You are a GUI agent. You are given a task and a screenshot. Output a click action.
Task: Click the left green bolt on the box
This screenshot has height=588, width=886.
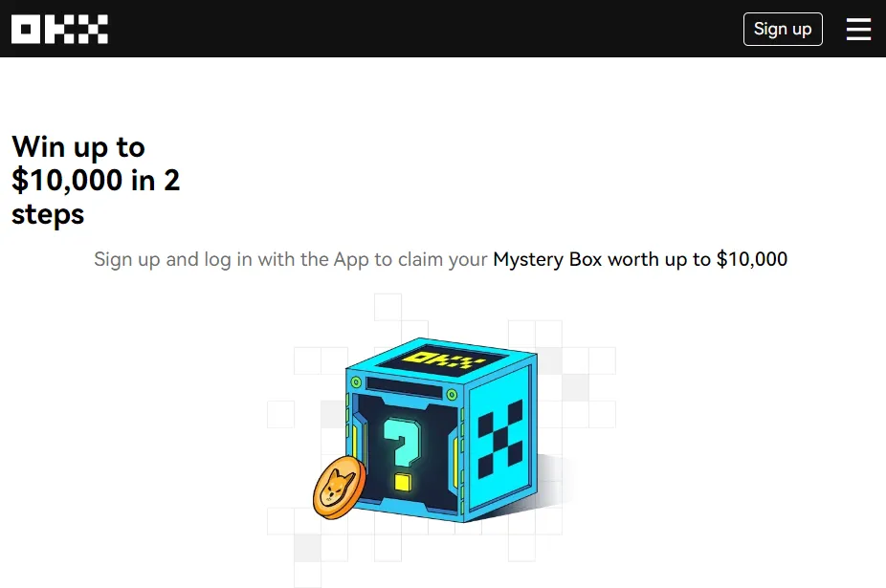click(356, 382)
